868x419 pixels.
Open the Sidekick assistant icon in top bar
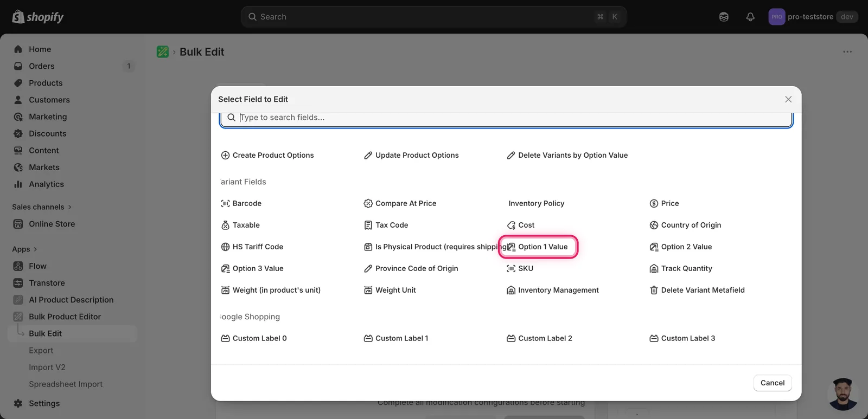click(x=724, y=17)
